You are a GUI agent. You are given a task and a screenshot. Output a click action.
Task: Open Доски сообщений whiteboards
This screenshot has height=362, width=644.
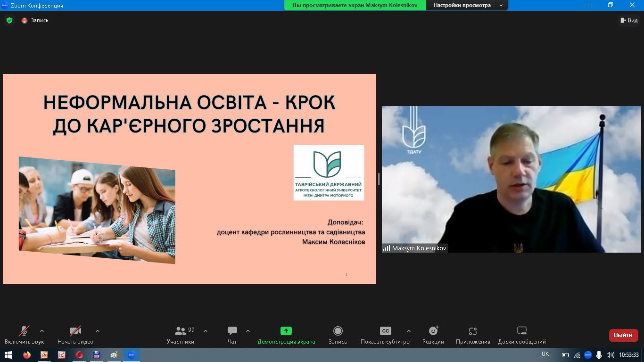521,335
